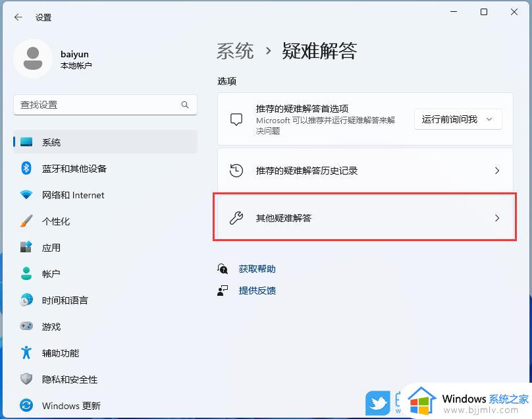This screenshot has height=419, width=532.
Task: Click the 推荐的疑难解答首选项 title
Action: point(302,109)
